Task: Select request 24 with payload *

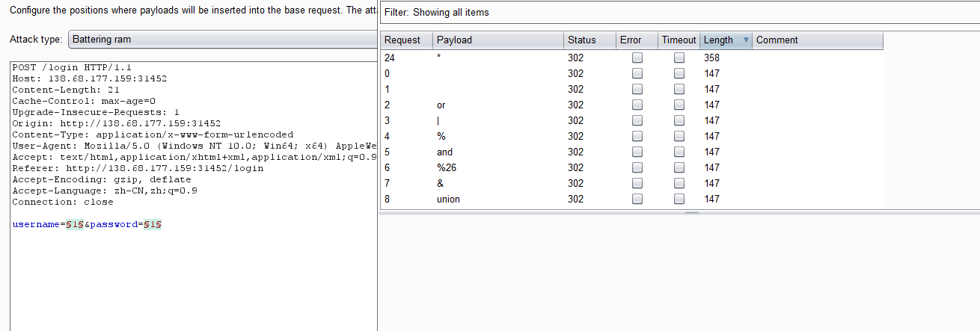Action: 631,58
